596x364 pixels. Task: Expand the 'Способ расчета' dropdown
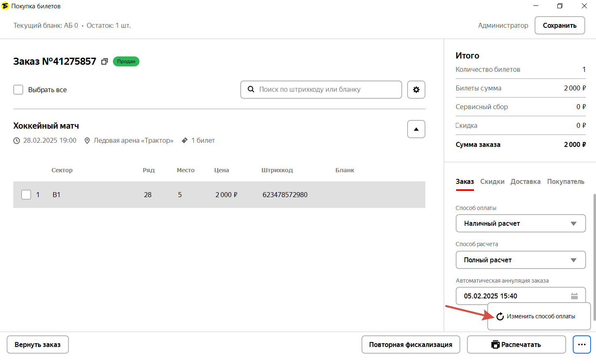(520, 260)
